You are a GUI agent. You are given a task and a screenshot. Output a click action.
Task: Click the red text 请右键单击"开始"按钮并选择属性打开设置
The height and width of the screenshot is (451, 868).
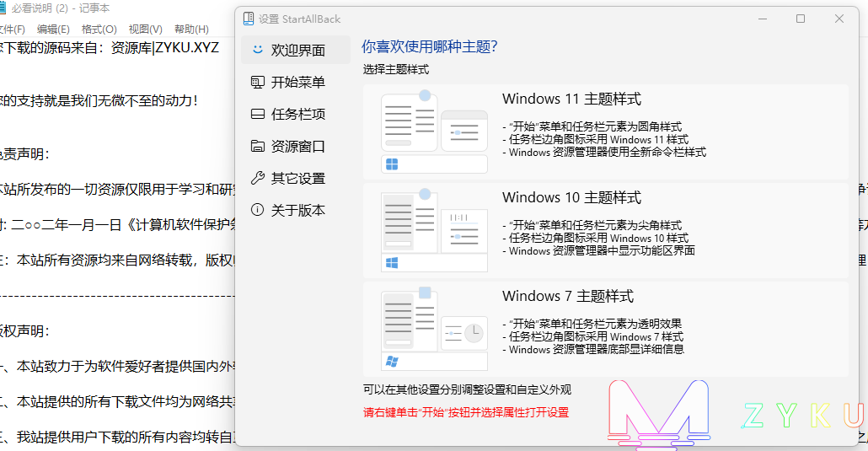pos(466,413)
